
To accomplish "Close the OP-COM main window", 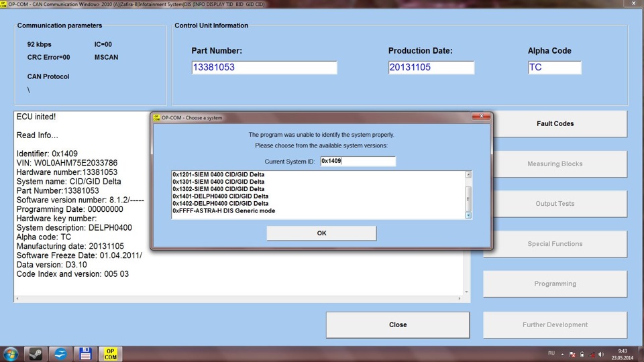I will click(634, 3).
